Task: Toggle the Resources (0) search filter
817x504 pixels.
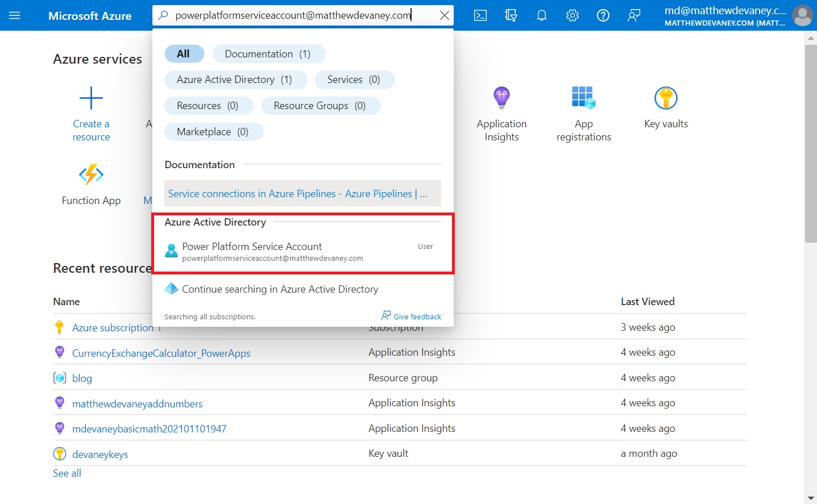Action: point(209,105)
